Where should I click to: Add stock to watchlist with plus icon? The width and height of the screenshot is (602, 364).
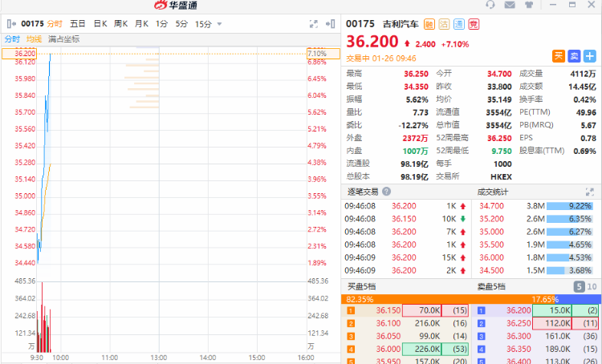pyautogui.click(x=590, y=56)
